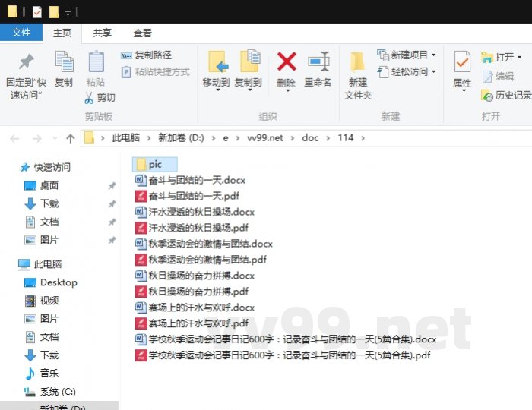This screenshot has height=410, width=532.
Task: Click the Back navigation arrow
Action: [x=14, y=138]
